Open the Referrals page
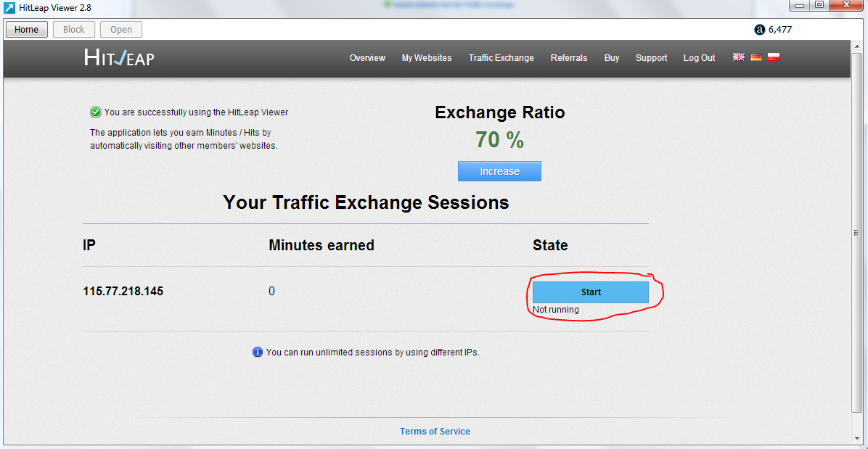The image size is (868, 449). click(x=569, y=57)
